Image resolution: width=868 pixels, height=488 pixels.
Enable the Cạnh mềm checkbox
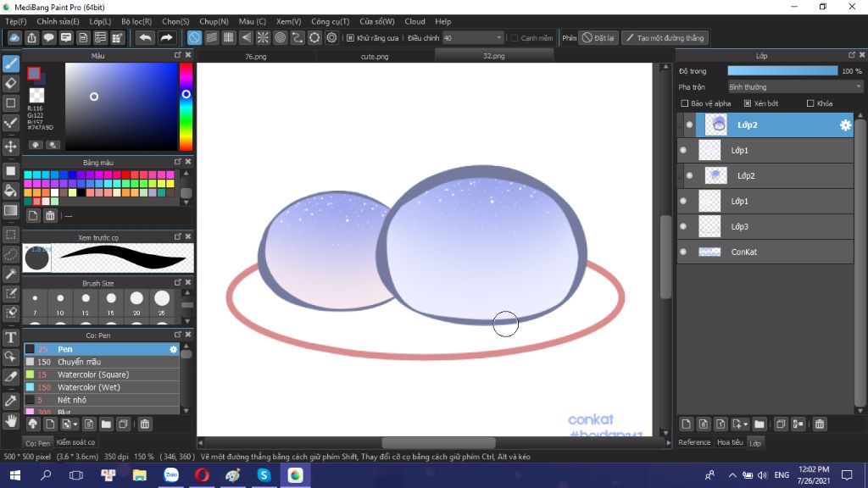pyautogui.click(x=515, y=38)
